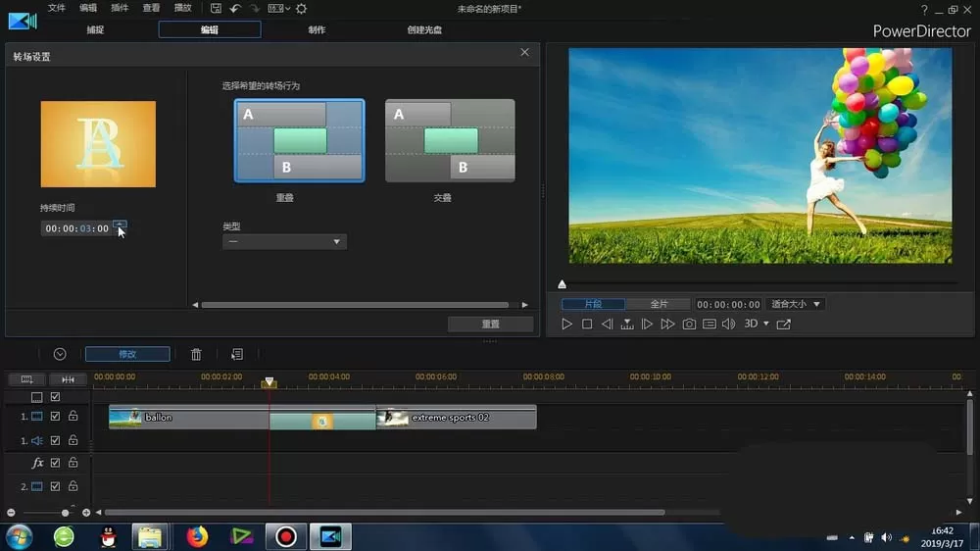Viewport: 980px width, 551px height.
Task: Open the 播放 menu
Action: click(x=182, y=8)
